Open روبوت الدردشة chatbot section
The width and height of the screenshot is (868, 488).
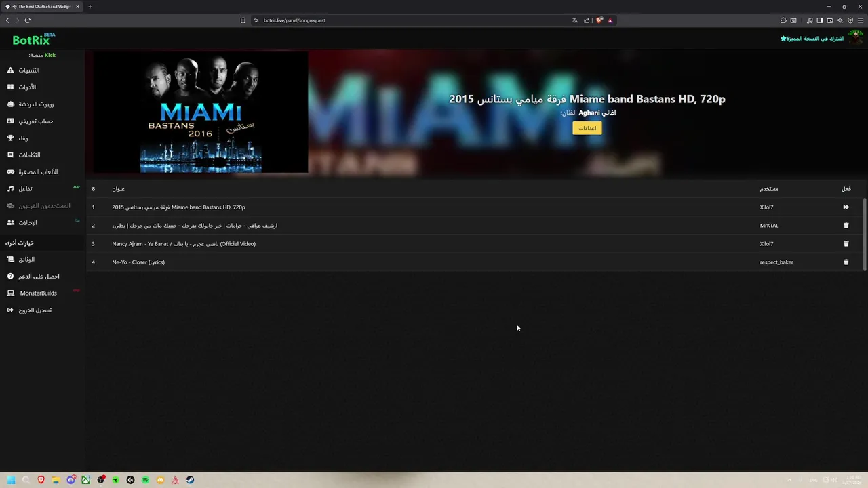tap(36, 104)
